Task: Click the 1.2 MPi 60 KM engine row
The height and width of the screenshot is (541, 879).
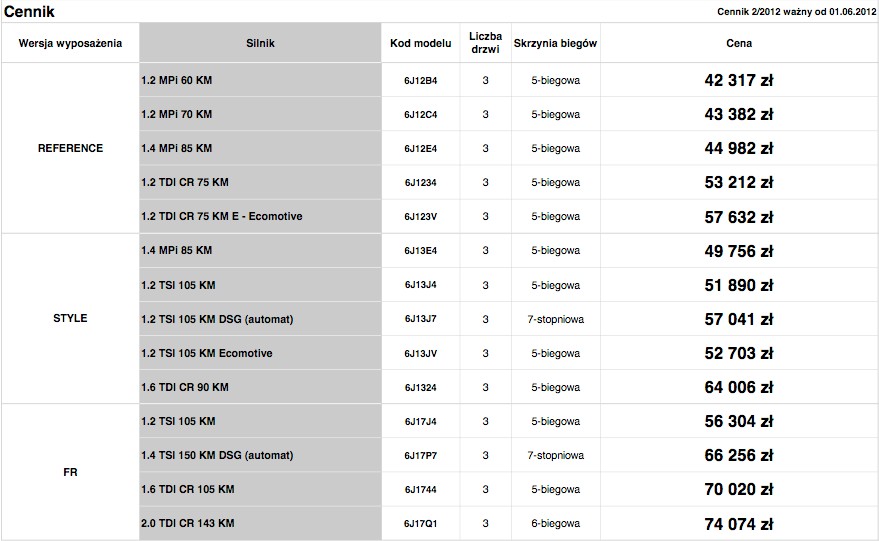Action: click(177, 80)
